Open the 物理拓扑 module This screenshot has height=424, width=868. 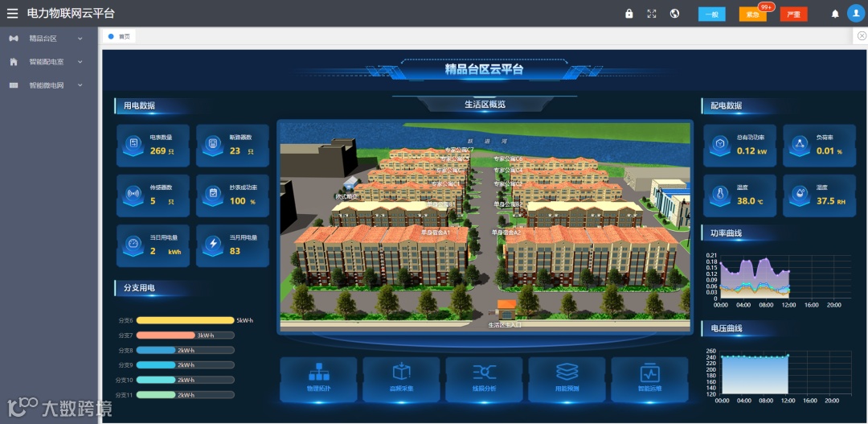tap(318, 380)
